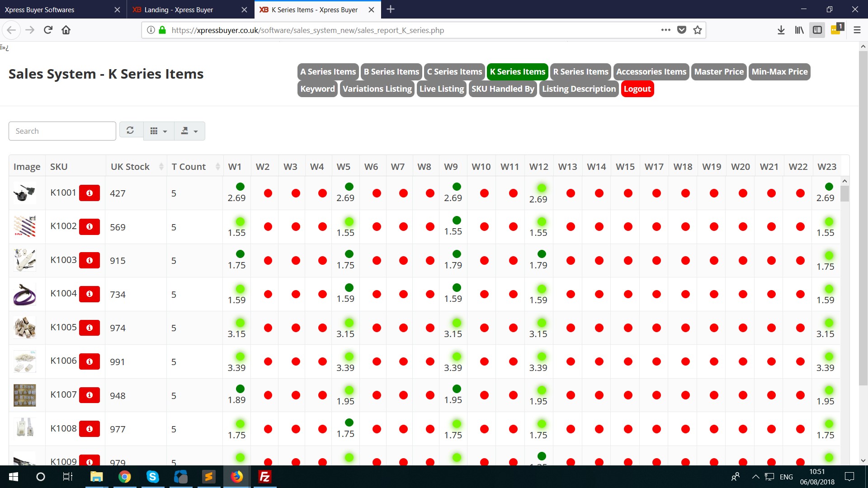The width and height of the screenshot is (868, 488).
Task: Open the Master Price page
Action: click(x=718, y=72)
